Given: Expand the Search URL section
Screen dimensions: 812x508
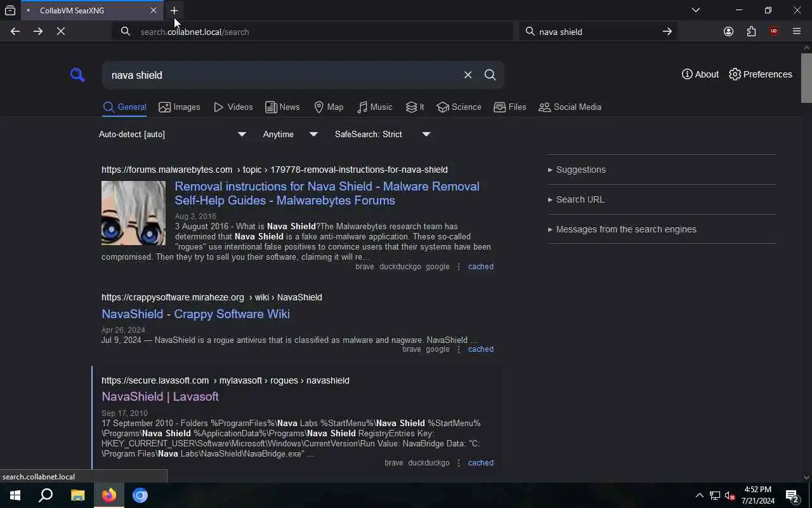Looking at the screenshot, I should tap(576, 199).
